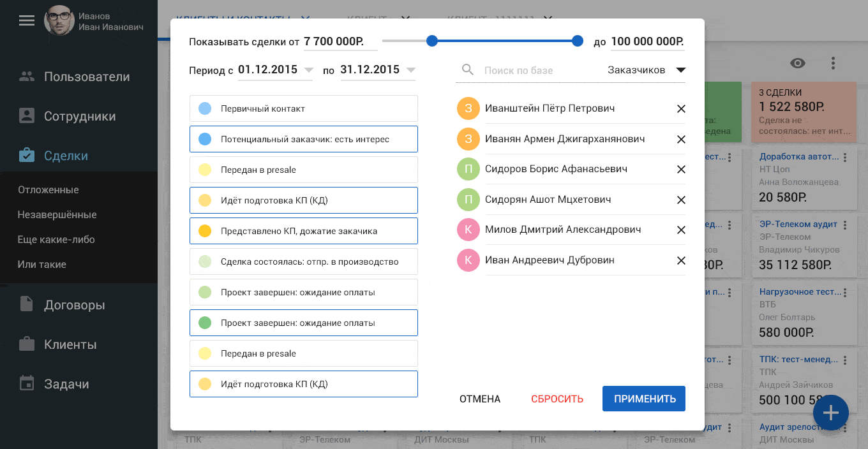Select Еще какие-либо submenu item
868x449 pixels.
[56, 240]
